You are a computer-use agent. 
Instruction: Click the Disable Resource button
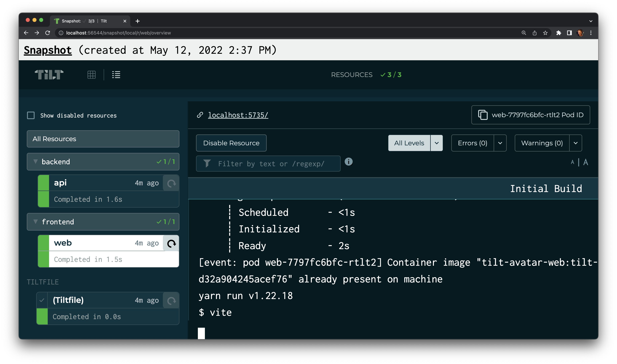(231, 143)
